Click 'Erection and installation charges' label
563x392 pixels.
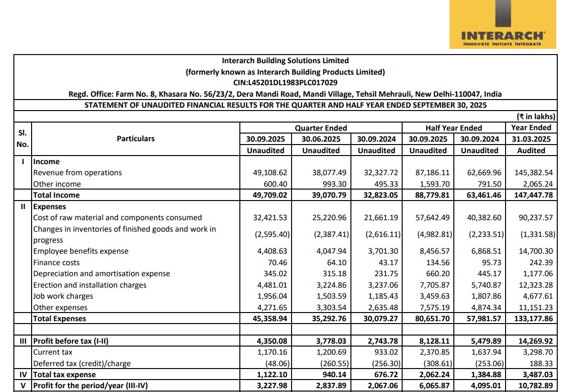[x=90, y=285]
